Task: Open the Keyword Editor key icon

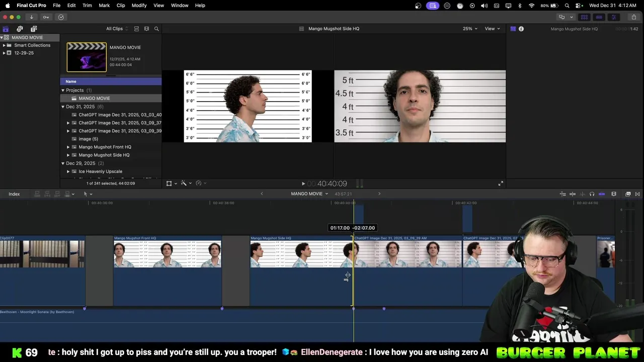Action: (x=46, y=17)
